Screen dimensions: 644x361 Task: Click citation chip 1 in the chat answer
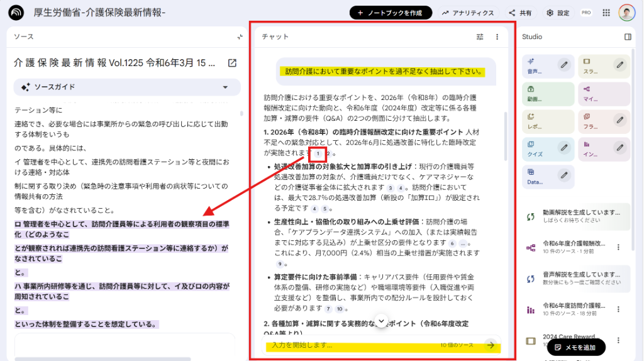point(318,153)
